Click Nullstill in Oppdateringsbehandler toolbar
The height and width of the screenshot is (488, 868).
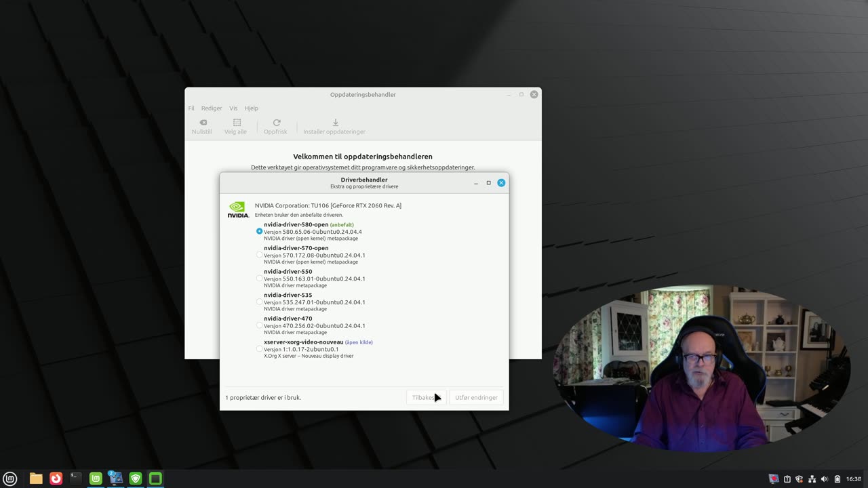point(202,127)
